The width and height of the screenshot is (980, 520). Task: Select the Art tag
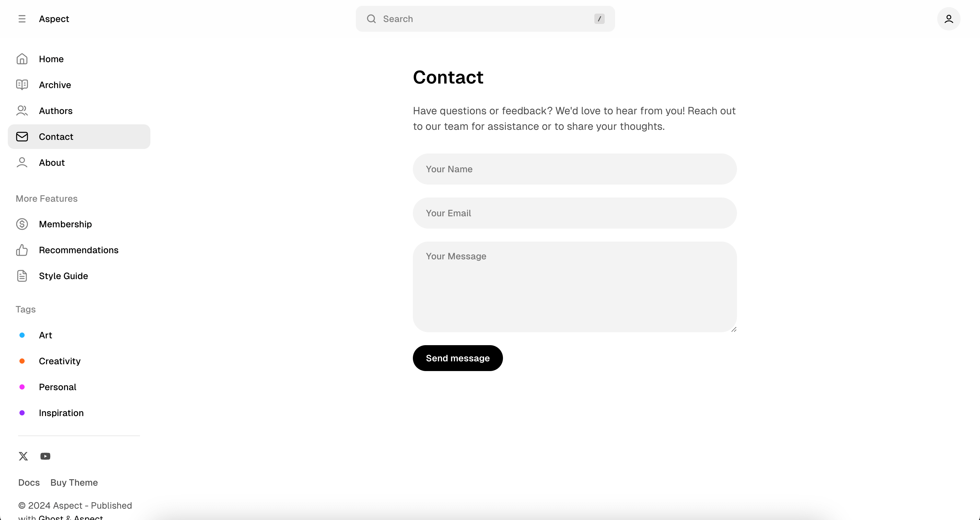pyautogui.click(x=46, y=335)
